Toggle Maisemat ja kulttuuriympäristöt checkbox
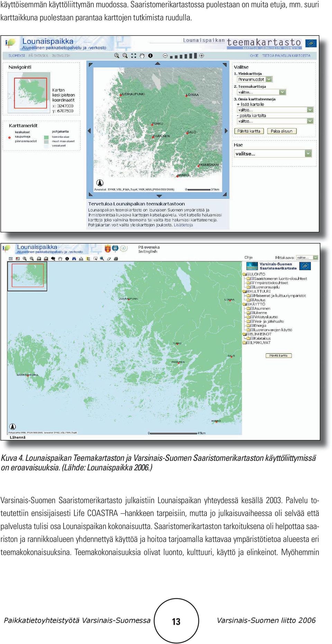The width and height of the screenshot is (332, 644). click(x=252, y=296)
